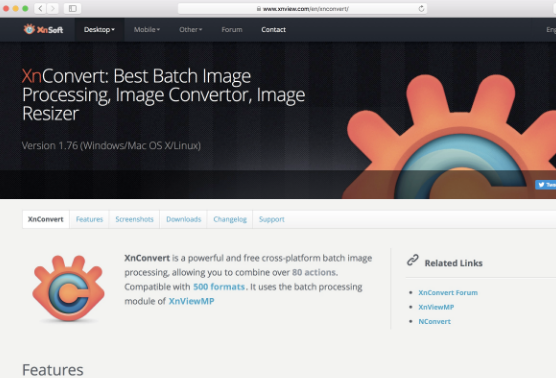The height and width of the screenshot is (378, 556).
Task: Reload the page using the refresh icon
Action: click(x=421, y=9)
